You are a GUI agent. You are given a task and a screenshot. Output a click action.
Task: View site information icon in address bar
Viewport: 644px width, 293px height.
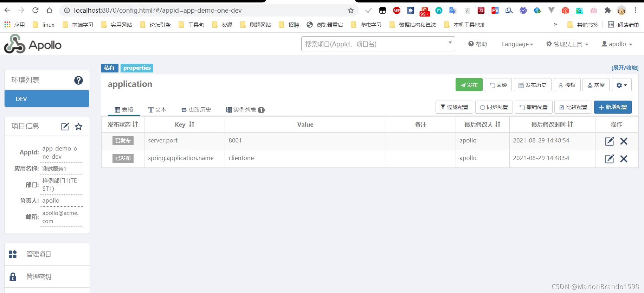point(67,11)
